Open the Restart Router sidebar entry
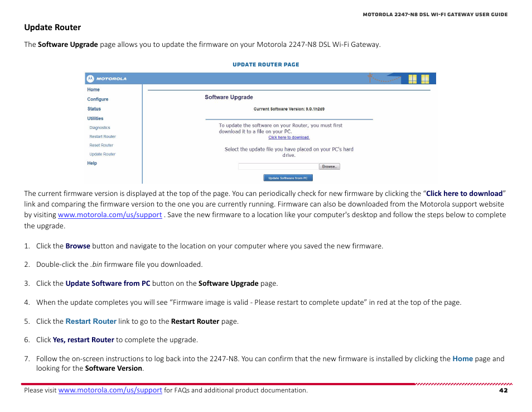The width and height of the screenshot is (532, 412). (103, 137)
